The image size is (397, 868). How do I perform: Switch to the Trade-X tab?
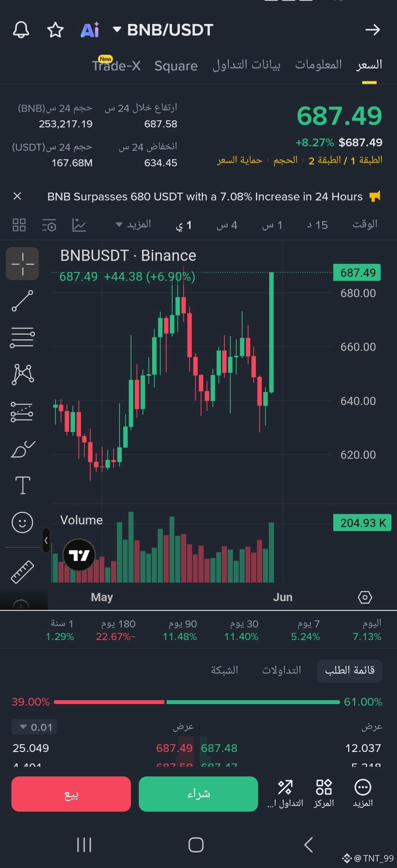click(x=116, y=66)
